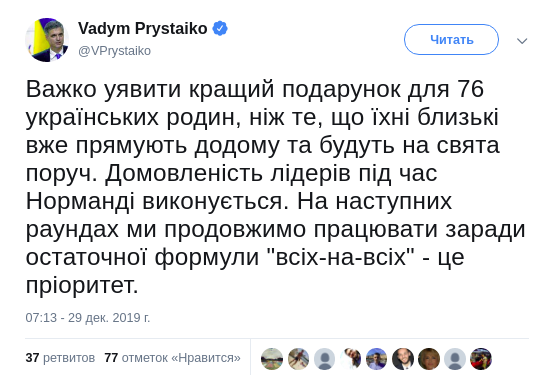Screen dimensions: 556x375
Task: Open Vadym Prystaiko's profile photo
Action: pyautogui.click(x=47, y=40)
